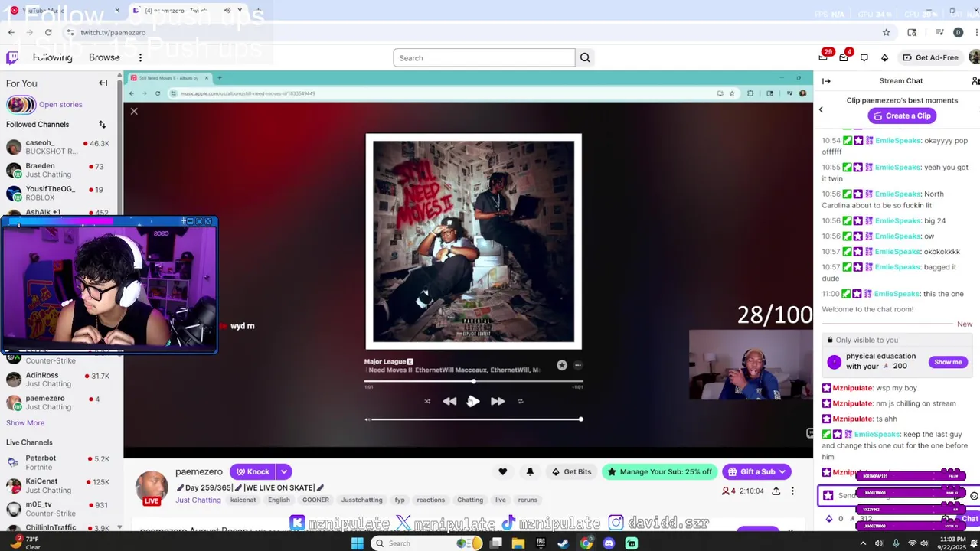
Task: Open Discord from the taskbar
Action: pos(609,543)
